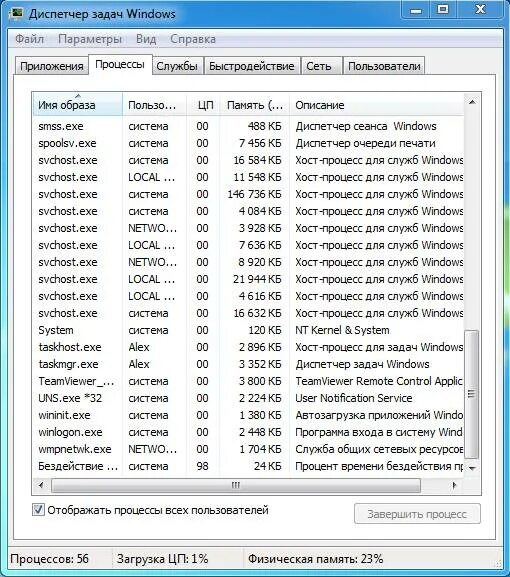Image resolution: width=510 pixels, height=577 pixels.
Task: Switch to the Пользователи tab
Action: (384, 66)
